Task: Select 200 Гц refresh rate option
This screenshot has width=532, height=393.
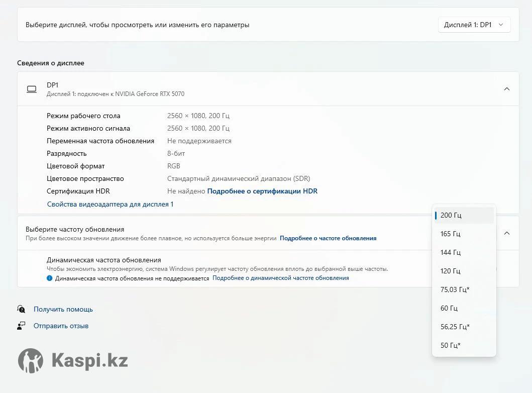Action: coord(451,215)
